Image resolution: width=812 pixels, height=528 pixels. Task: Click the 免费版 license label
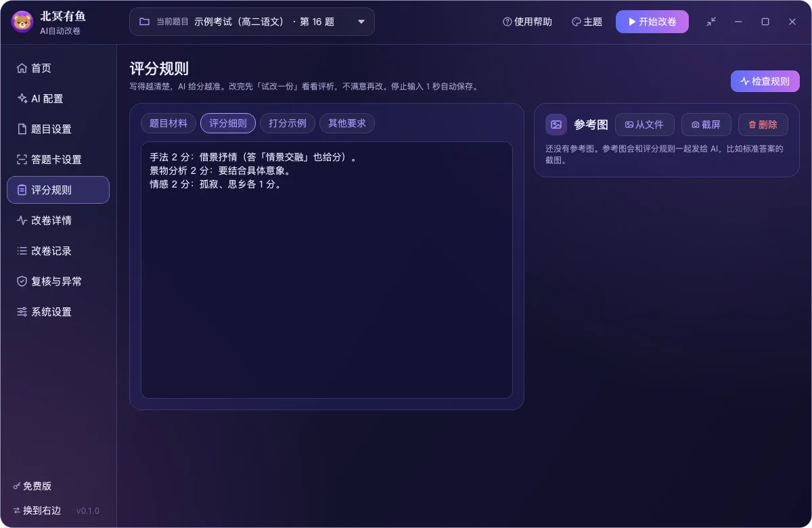pos(32,486)
